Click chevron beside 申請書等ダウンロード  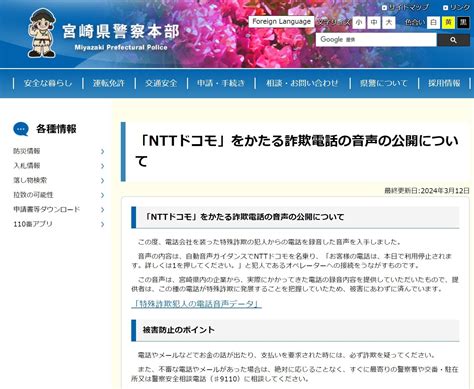tap(102, 210)
